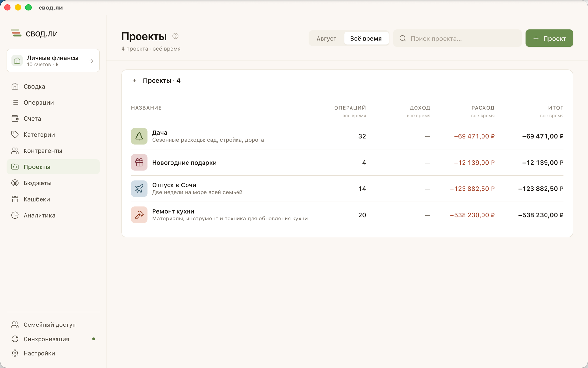This screenshot has width=588, height=368.
Task: Select the Всё время period toggle
Action: point(366,38)
